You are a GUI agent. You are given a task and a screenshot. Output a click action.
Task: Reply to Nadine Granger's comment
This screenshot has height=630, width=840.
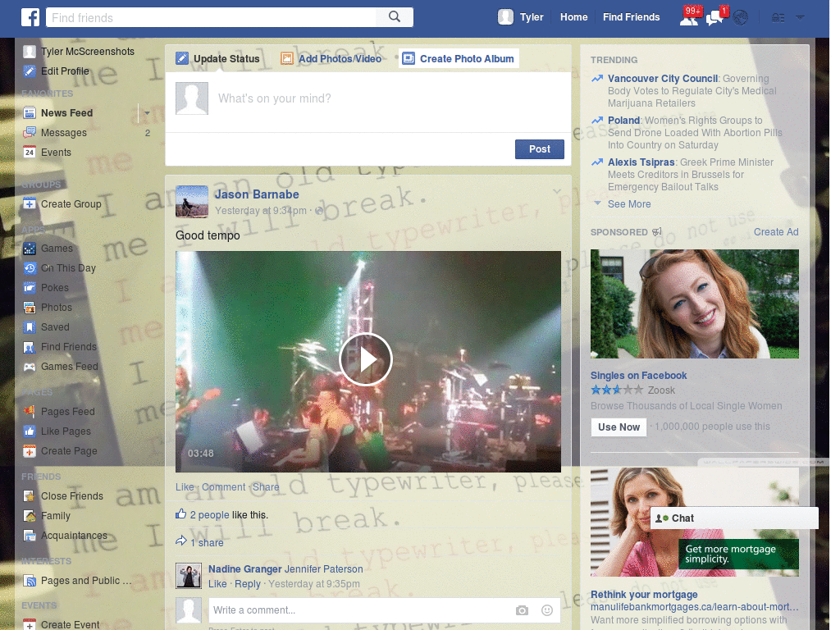(248, 584)
